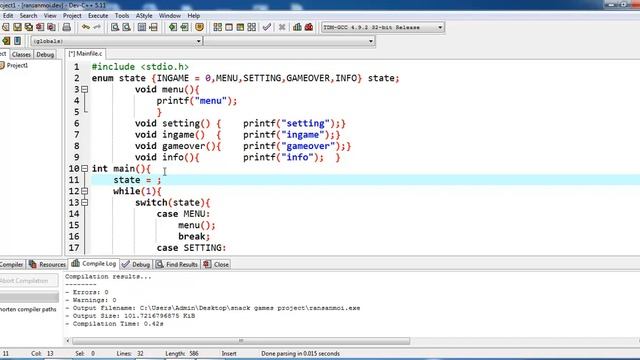
Task: Open the Help menu
Action: [193, 16]
